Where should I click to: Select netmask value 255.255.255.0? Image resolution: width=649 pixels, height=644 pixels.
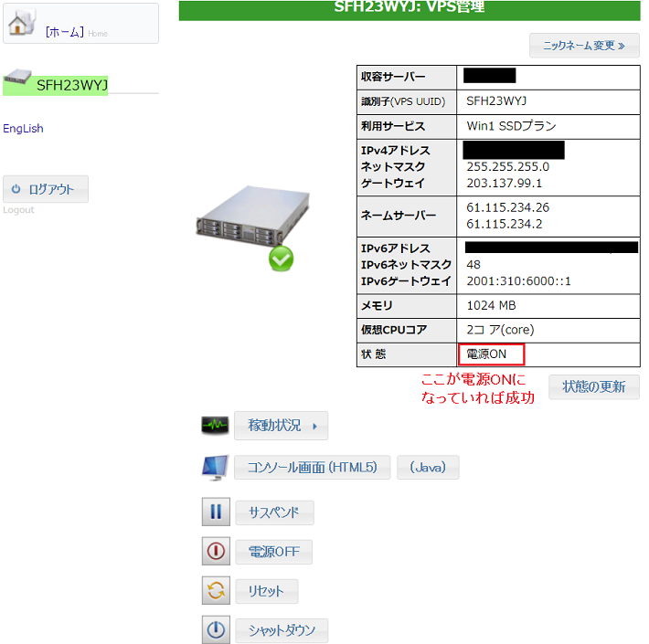[x=508, y=167]
